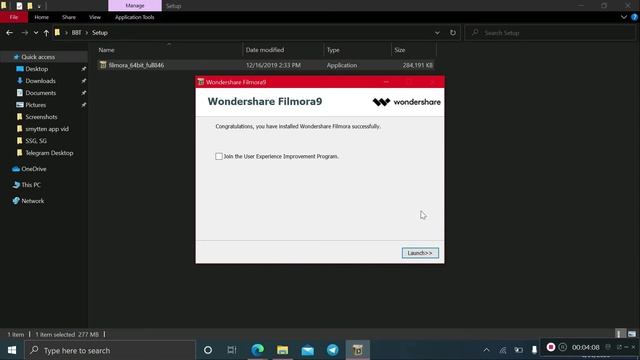Image resolution: width=640 pixels, height=360 pixels.
Task: Go up one folder level
Action: pos(46,33)
